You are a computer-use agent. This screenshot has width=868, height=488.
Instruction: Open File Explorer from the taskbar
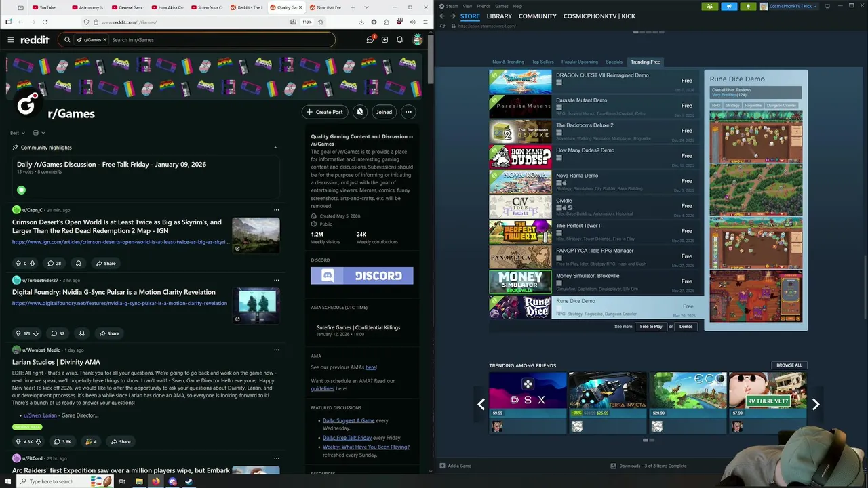139,481
